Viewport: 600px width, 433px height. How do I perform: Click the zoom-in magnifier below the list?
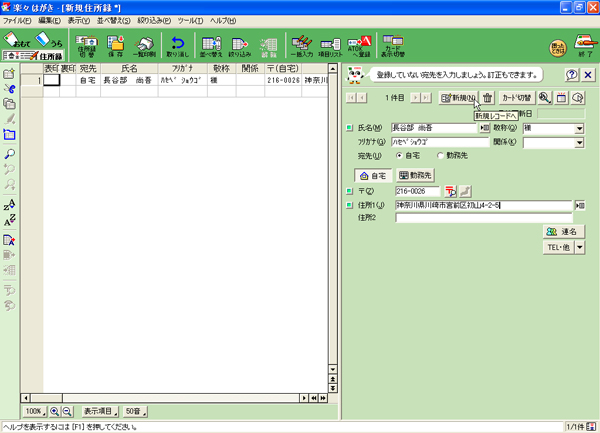click(x=56, y=411)
